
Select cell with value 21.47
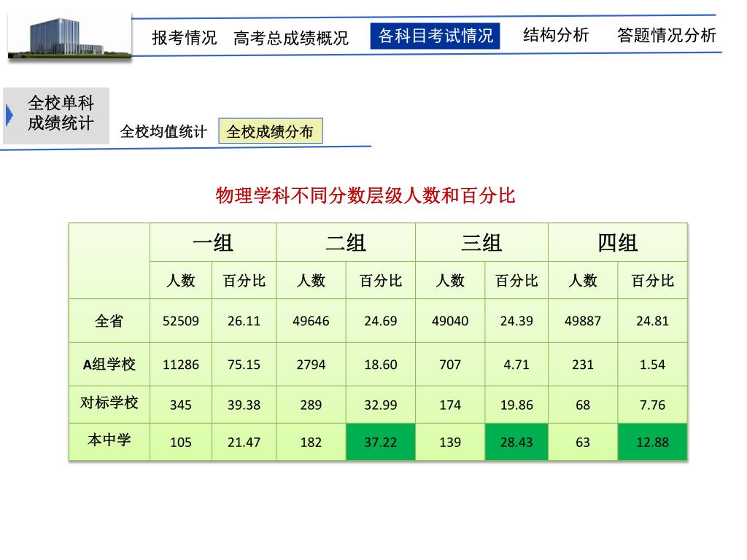244,442
